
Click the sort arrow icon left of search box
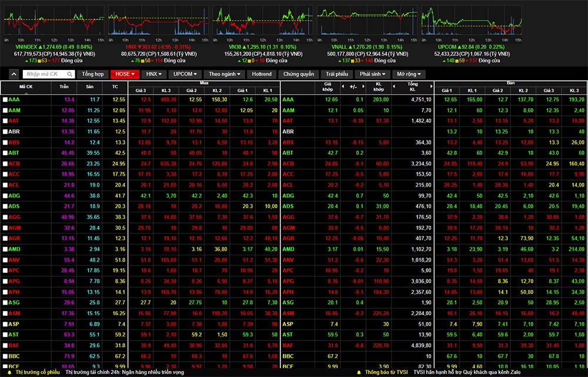click(14, 74)
